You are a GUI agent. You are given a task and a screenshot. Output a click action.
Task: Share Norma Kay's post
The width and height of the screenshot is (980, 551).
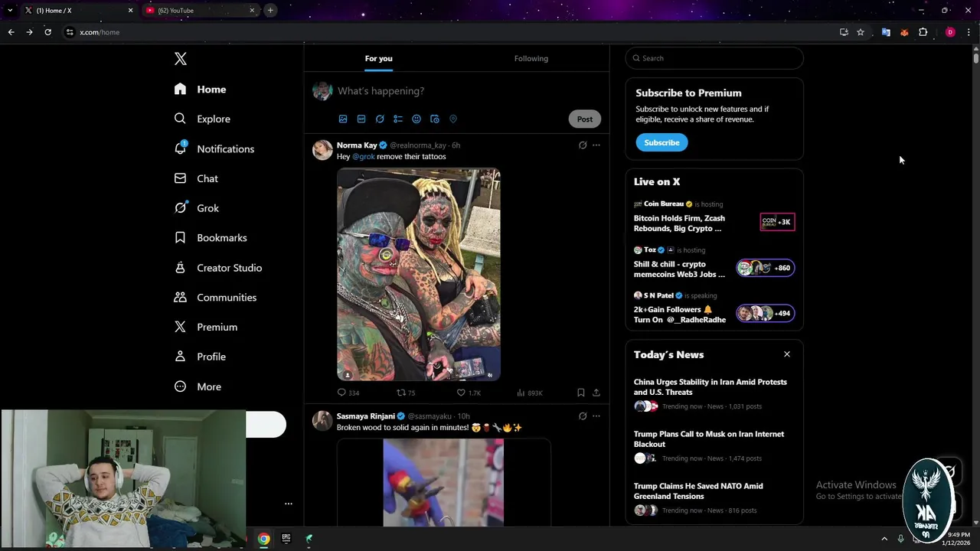click(596, 393)
